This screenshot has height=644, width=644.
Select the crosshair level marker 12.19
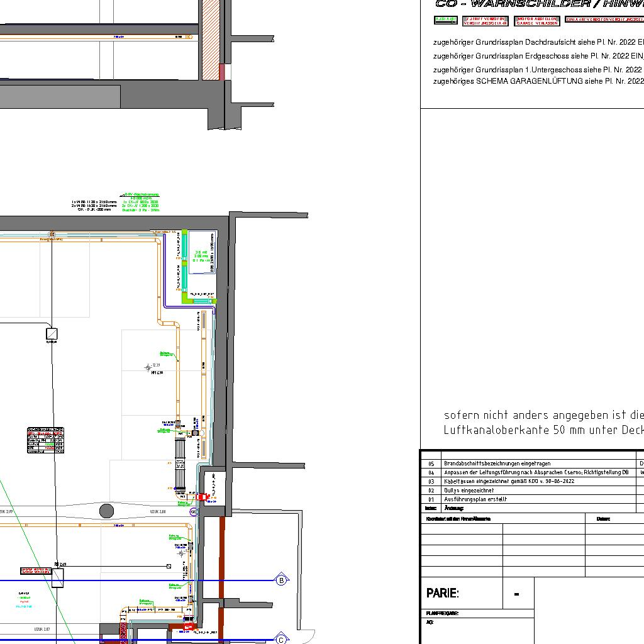pyautogui.click(x=148, y=367)
